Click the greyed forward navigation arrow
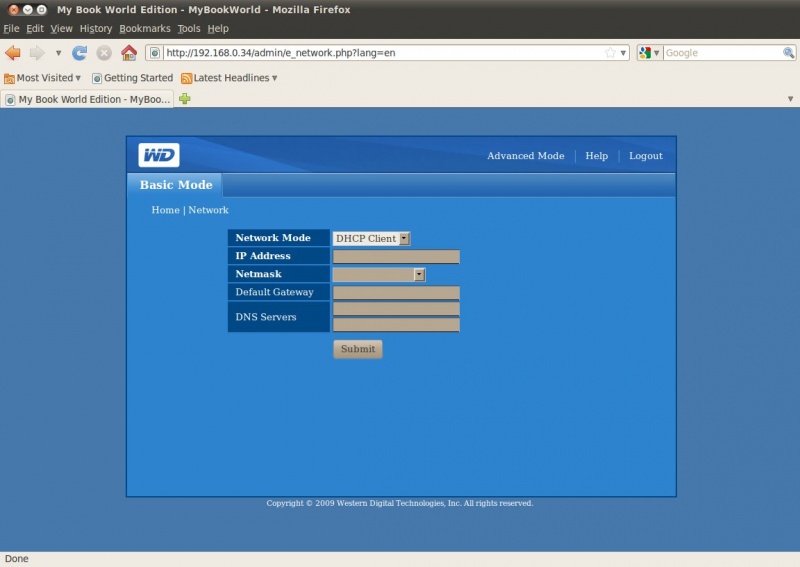 tap(37, 53)
